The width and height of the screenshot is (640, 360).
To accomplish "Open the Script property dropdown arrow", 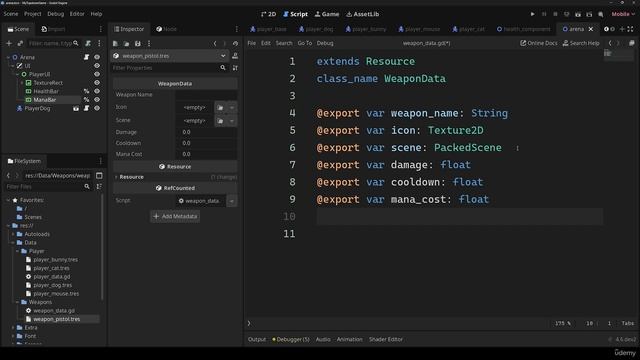I will click(232, 201).
